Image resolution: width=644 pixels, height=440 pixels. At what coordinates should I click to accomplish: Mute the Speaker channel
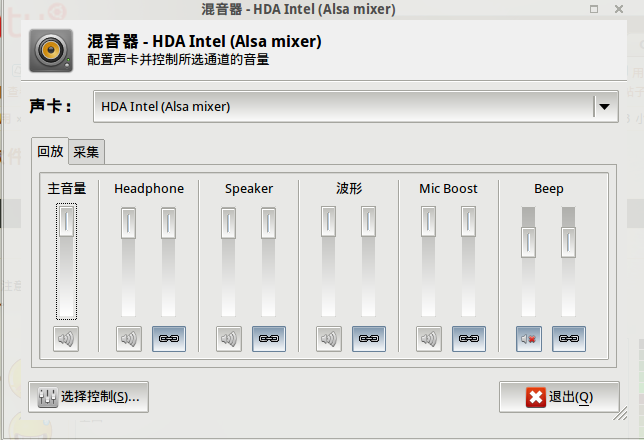pos(229,339)
